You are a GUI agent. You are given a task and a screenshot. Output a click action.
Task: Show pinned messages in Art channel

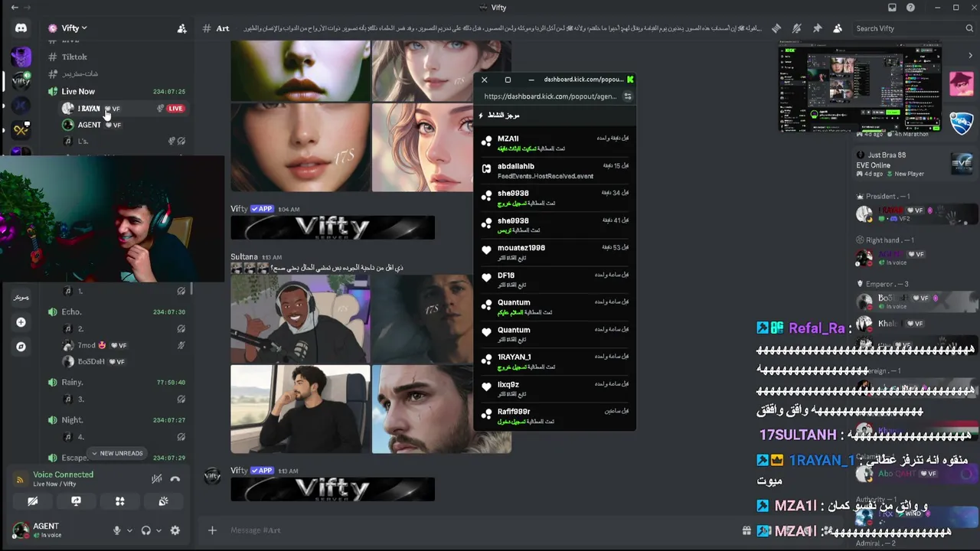click(817, 28)
